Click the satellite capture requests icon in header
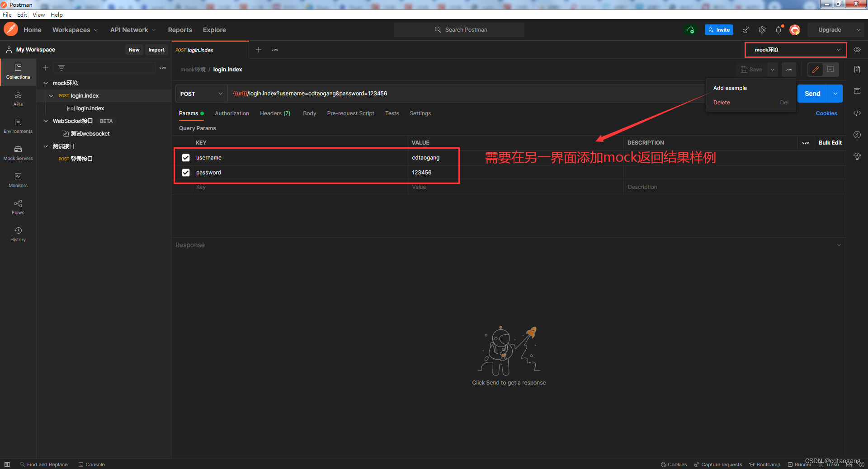 point(746,30)
